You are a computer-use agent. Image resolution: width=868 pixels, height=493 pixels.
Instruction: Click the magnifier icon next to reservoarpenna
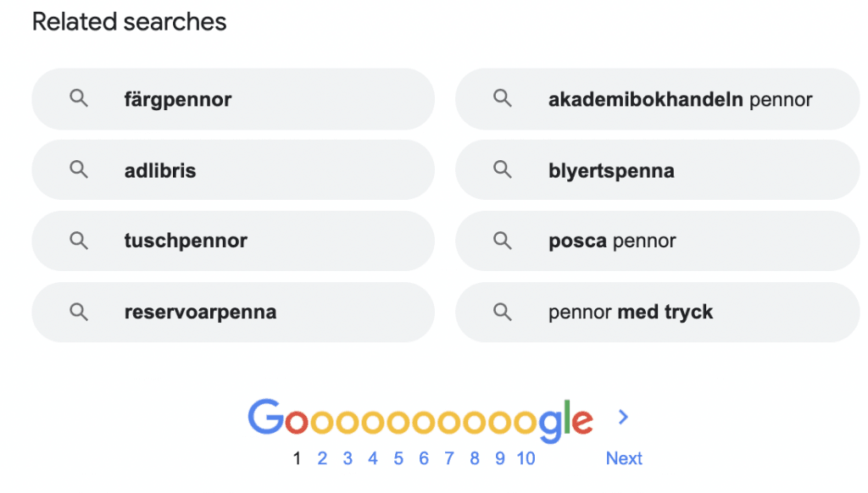click(79, 312)
